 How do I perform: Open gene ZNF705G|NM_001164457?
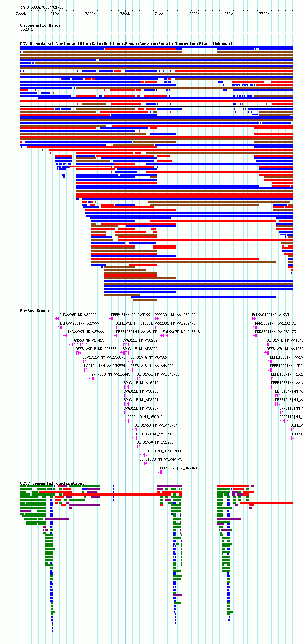[x=112, y=374]
